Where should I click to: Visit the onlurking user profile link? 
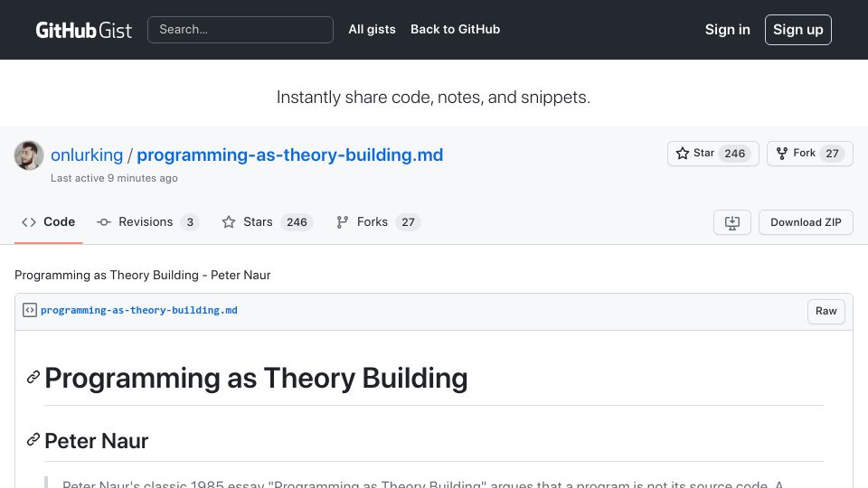[87, 155]
